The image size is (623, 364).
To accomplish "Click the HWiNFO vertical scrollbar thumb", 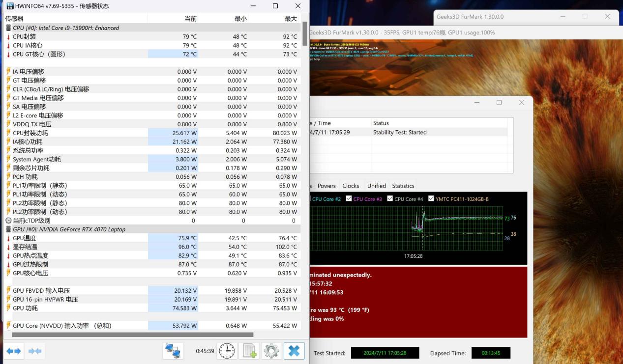I will tap(305, 33).
